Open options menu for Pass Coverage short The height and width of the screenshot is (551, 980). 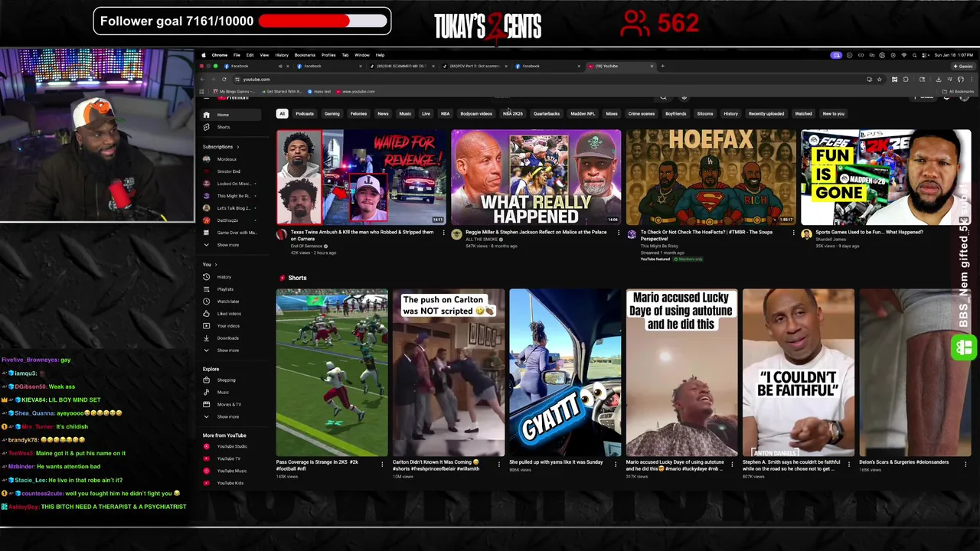click(383, 463)
